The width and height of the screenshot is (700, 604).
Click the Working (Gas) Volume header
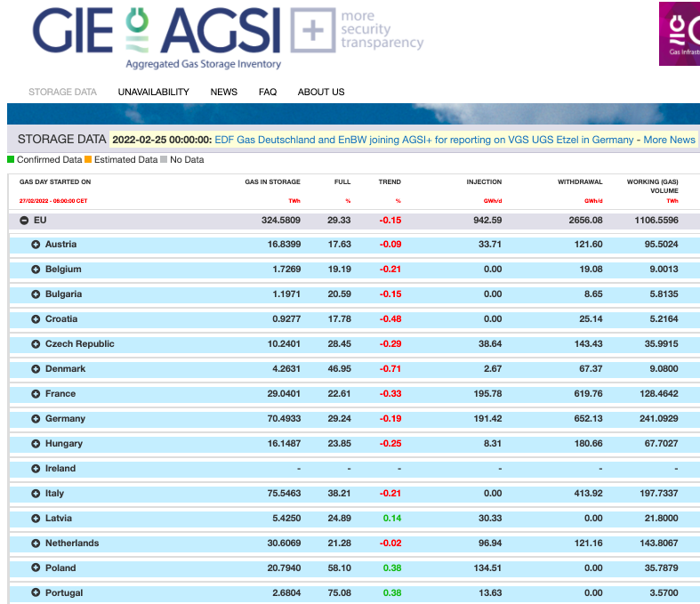click(x=652, y=186)
